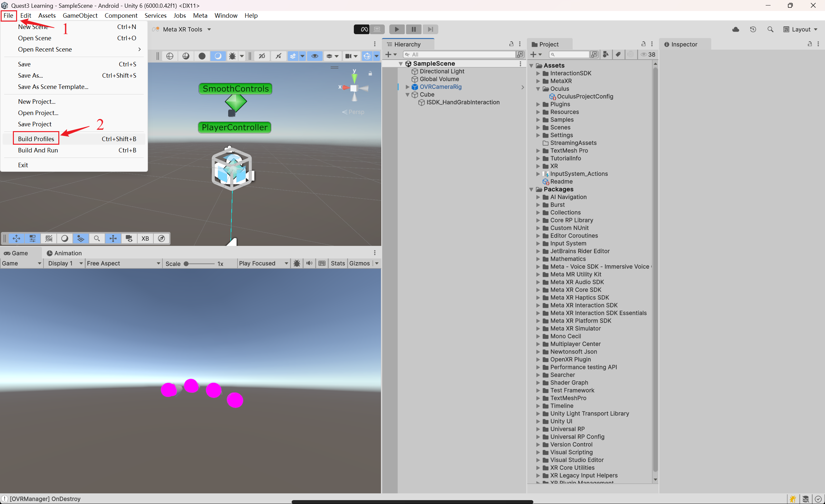Toggle Game view audio mute

309,263
